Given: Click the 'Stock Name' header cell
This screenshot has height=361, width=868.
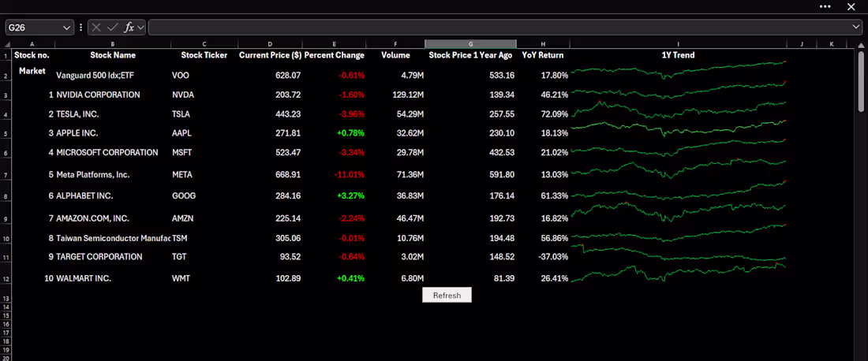Looking at the screenshot, I should [113, 55].
